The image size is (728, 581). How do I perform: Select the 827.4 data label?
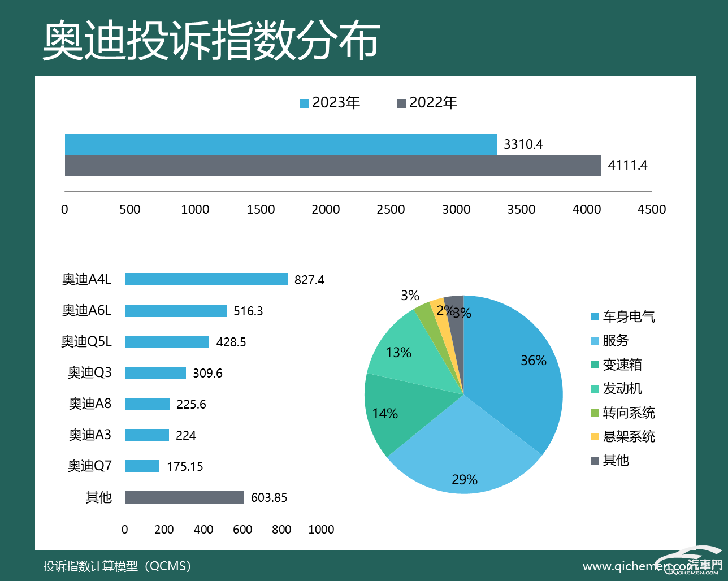tap(309, 280)
